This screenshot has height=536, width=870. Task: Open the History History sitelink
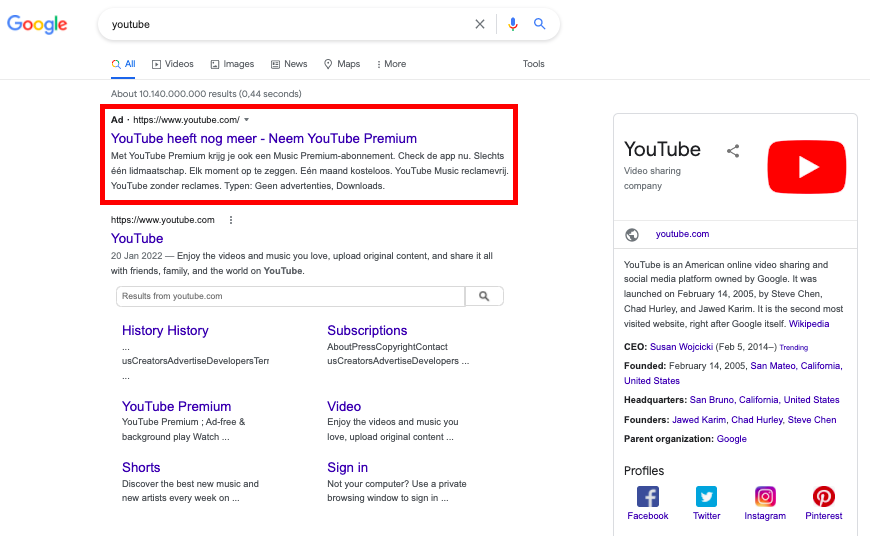(165, 331)
